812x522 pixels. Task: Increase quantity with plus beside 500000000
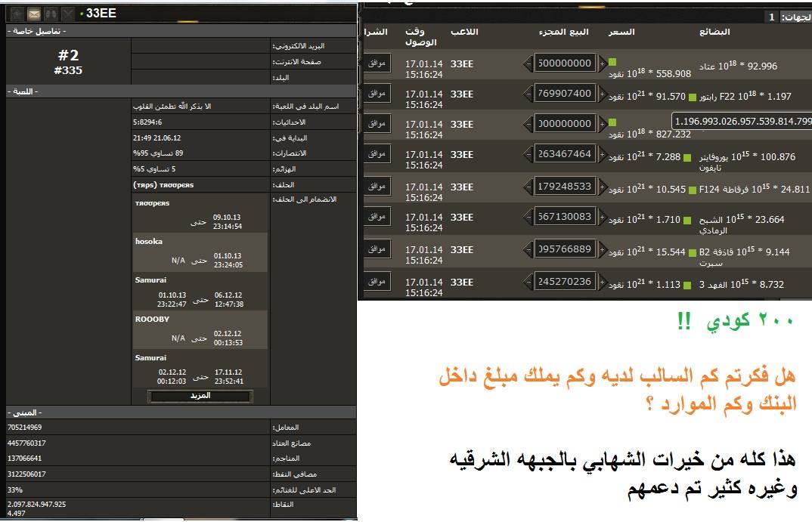[603, 64]
